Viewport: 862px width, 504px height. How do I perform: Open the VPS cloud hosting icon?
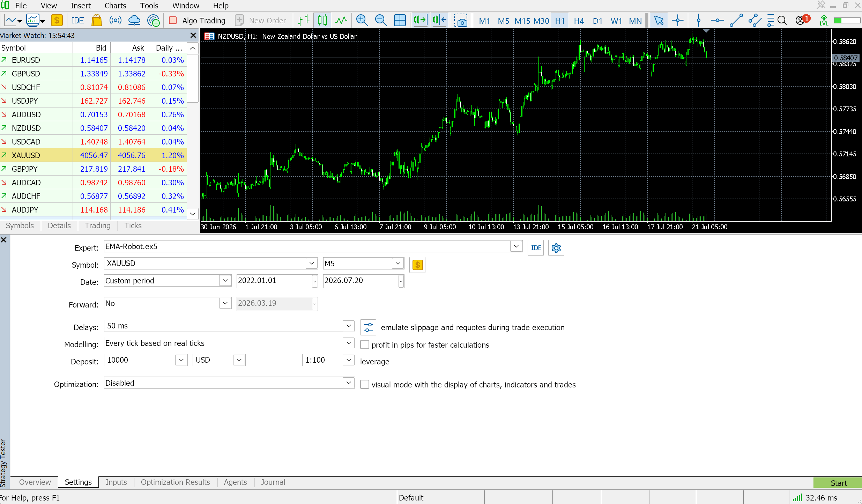(134, 21)
